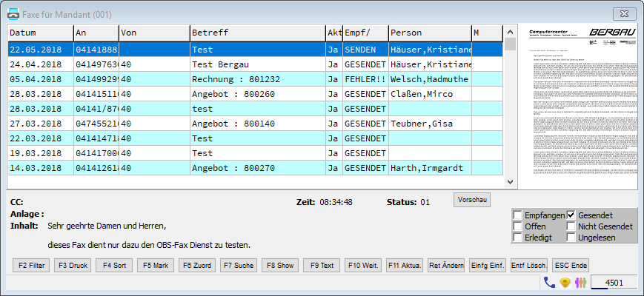Click the Entf Lösch. delete button

(x=529, y=266)
